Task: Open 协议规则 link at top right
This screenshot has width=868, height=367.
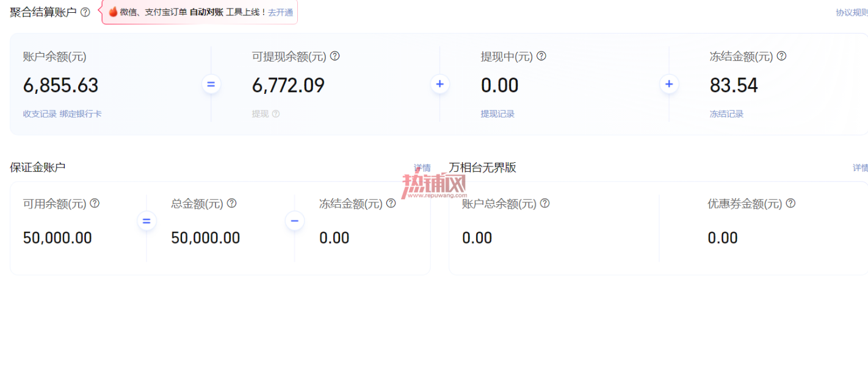Action: 852,12
